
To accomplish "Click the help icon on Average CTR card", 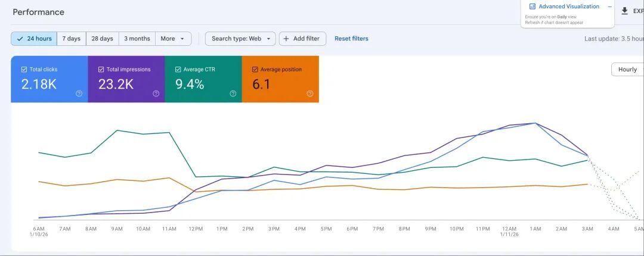I will pyautogui.click(x=233, y=93).
